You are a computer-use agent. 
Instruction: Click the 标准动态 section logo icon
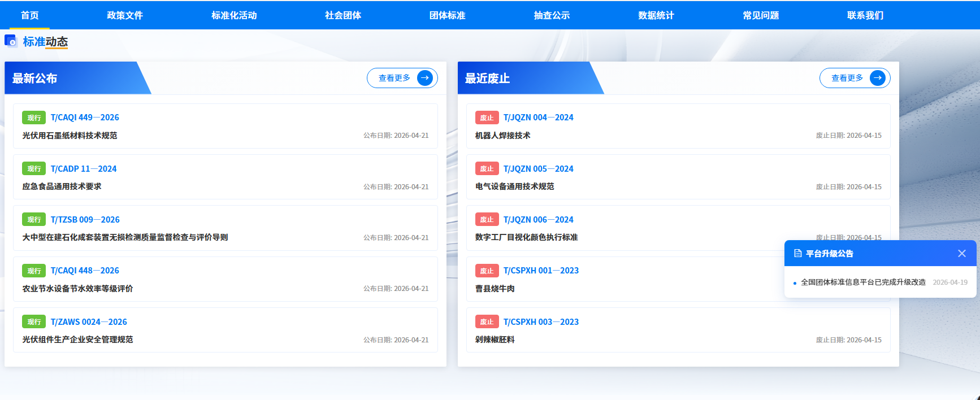coord(11,41)
